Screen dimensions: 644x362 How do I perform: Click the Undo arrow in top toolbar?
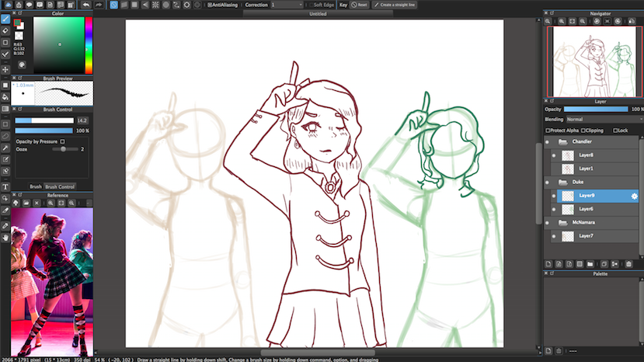point(86,5)
